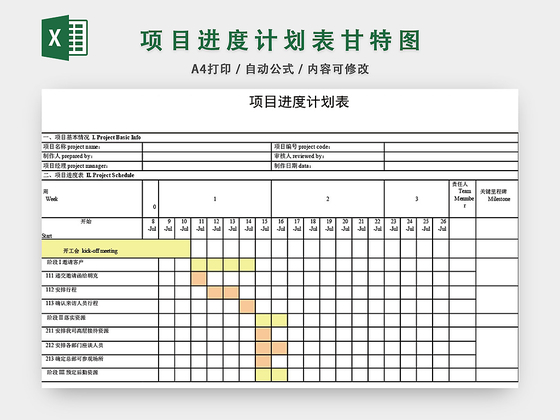Select the 10-Jul date cell
The height and width of the screenshot is (420, 560).
184,228
